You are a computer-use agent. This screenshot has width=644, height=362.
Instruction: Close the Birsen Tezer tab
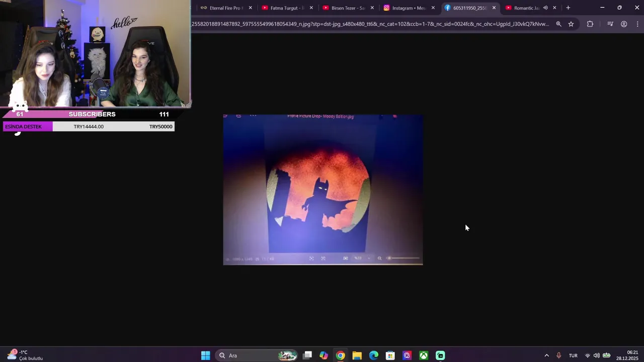pos(372,8)
